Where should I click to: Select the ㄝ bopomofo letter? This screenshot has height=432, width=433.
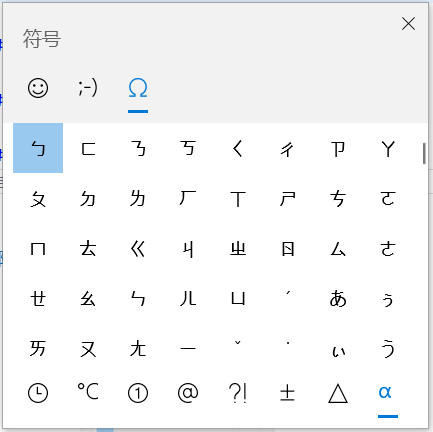coord(38,298)
